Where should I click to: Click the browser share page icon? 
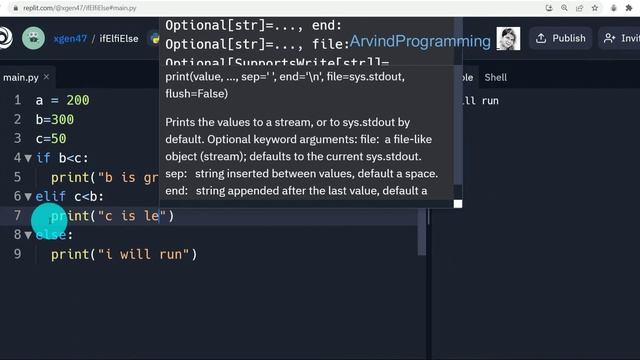click(x=579, y=8)
